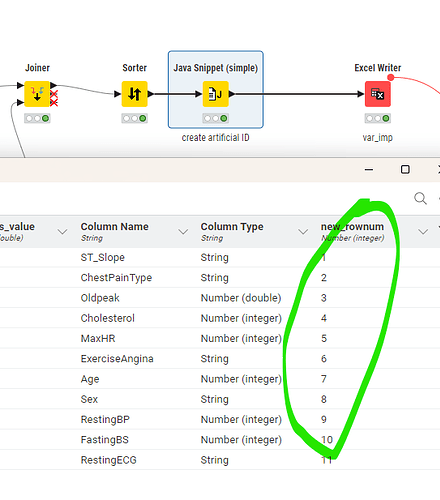Click the Excel Writer status traffic light

pos(378,118)
